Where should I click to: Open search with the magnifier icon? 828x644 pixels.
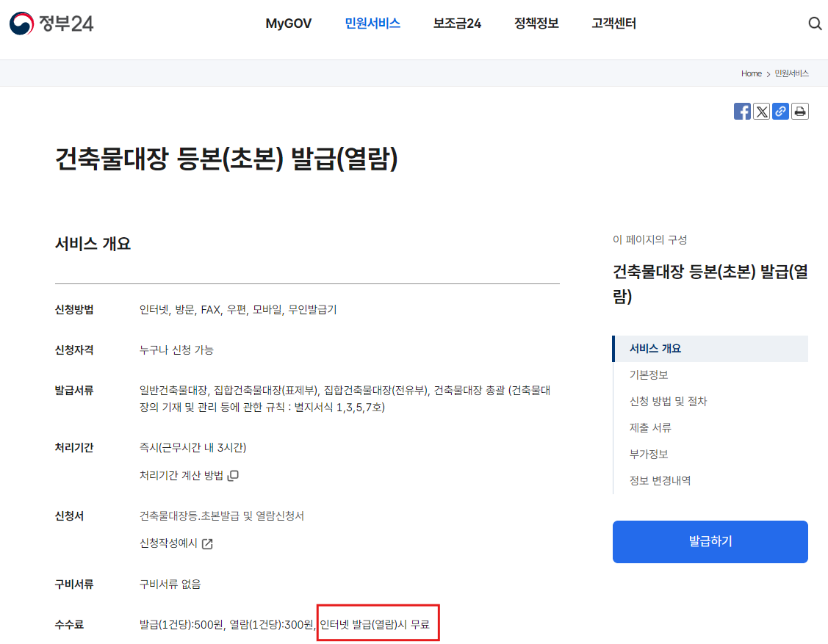(815, 23)
